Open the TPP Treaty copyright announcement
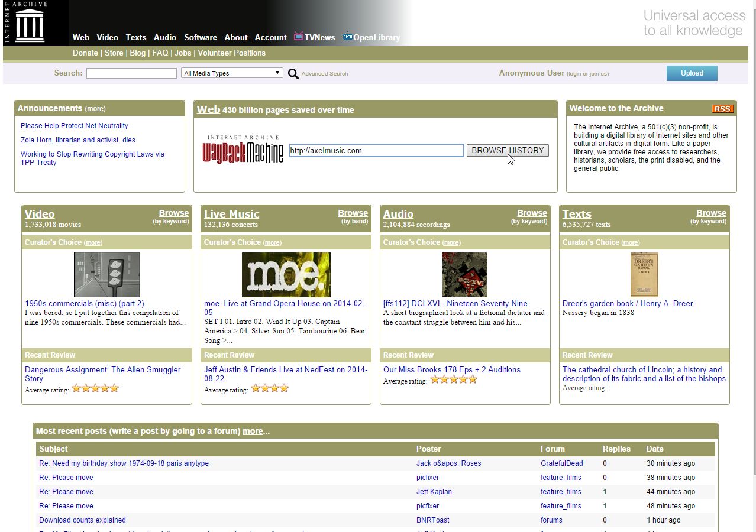The width and height of the screenshot is (756, 532). click(92, 158)
